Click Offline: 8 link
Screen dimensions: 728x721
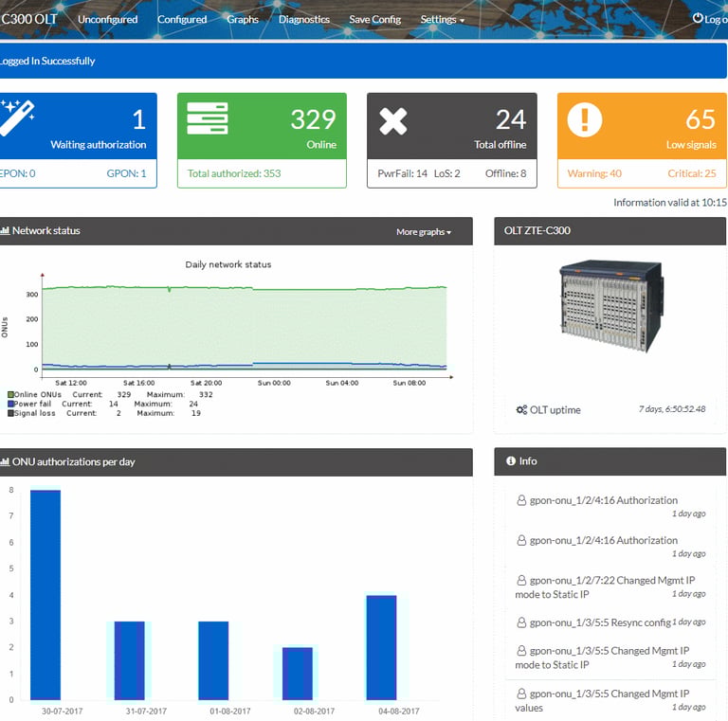(x=505, y=173)
